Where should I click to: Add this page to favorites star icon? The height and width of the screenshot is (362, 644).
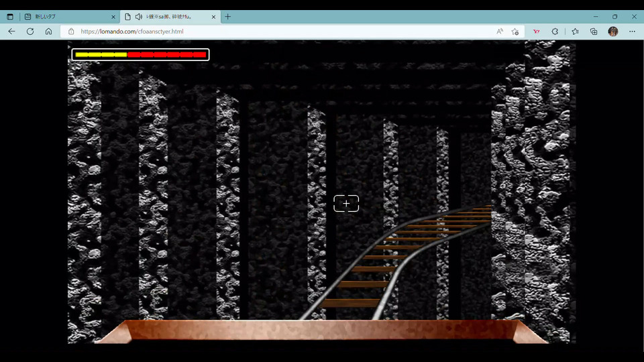(515, 32)
